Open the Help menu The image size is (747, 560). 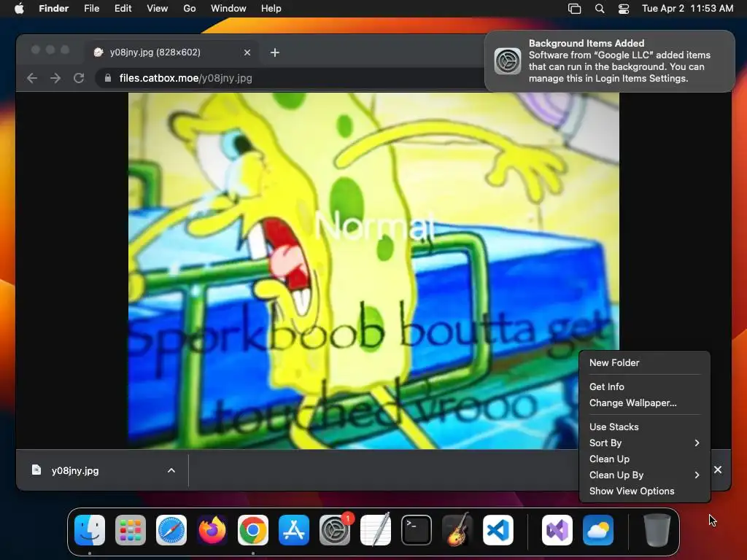[271, 9]
